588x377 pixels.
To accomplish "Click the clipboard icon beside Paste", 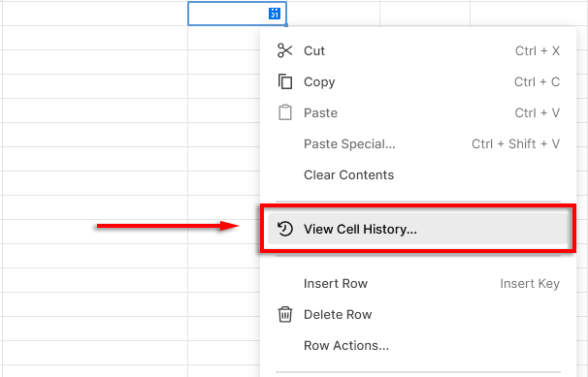I will click(x=285, y=112).
